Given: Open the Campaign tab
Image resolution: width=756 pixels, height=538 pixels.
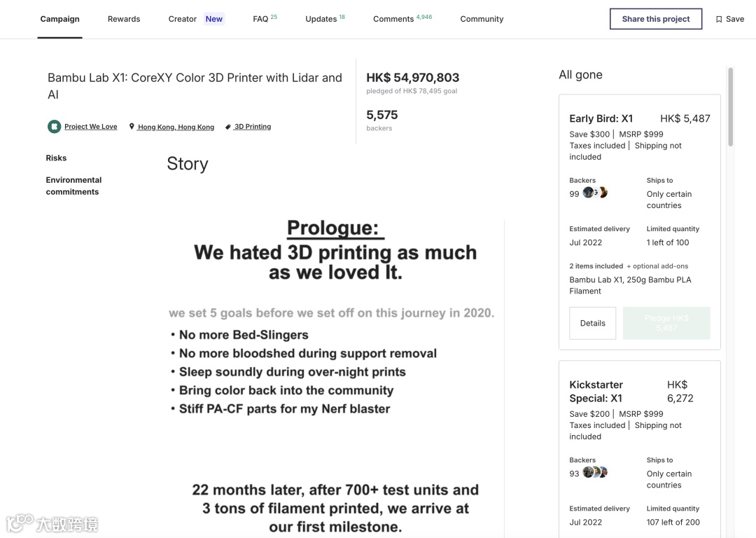Looking at the screenshot, I should point(59,19).
